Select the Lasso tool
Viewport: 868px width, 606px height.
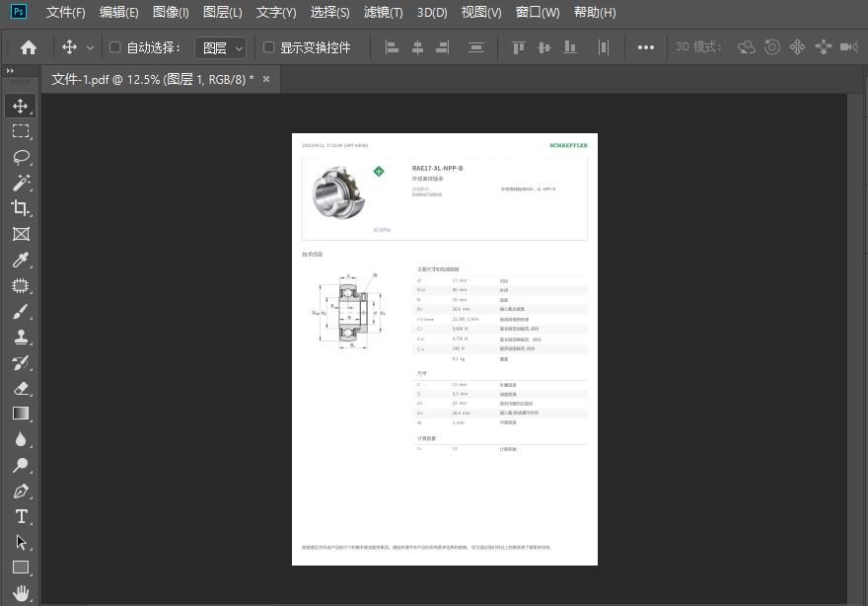tap(21, 157)
